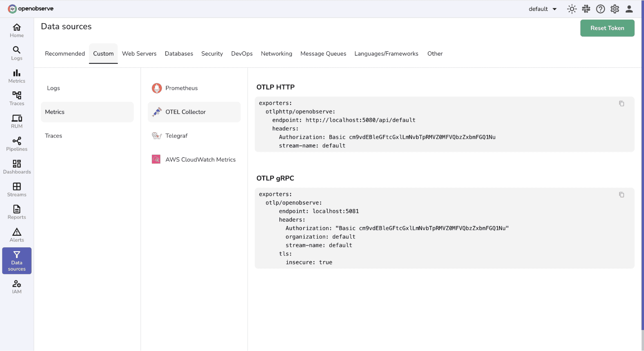Switch to the Databases tab
This screenshot has width=644, height=351.
179,53
